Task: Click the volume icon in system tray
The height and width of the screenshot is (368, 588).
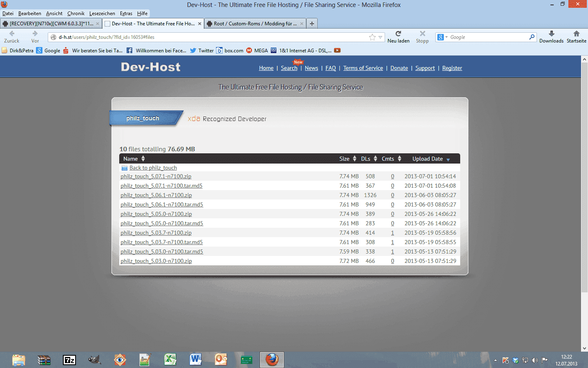Action: 535,360
